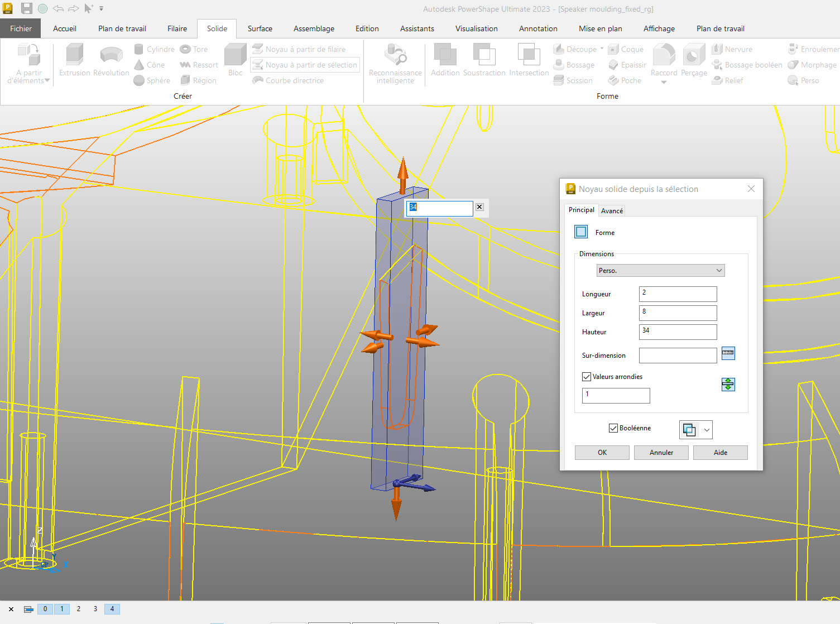This screenshot has height=624, width=840.
Task: Click into the Hauteur input field
Action: click(x=678, y=332)
